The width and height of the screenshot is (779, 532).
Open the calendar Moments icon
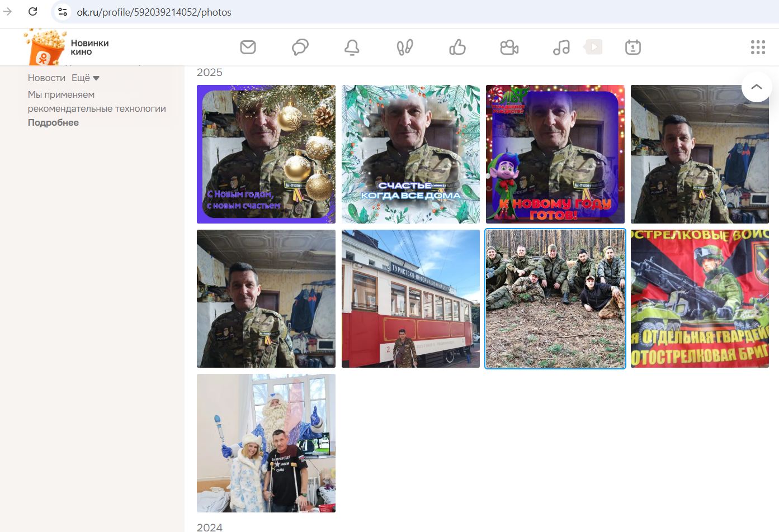tap(633, 47)
